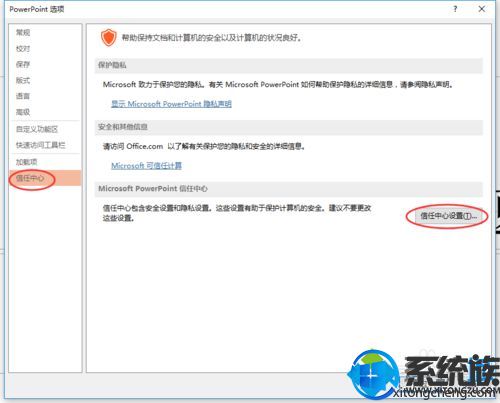The width and height of the screenshot is (500, 403).
Task: Click the 系统族 globe logo watermark
Action: pos(373,374)
